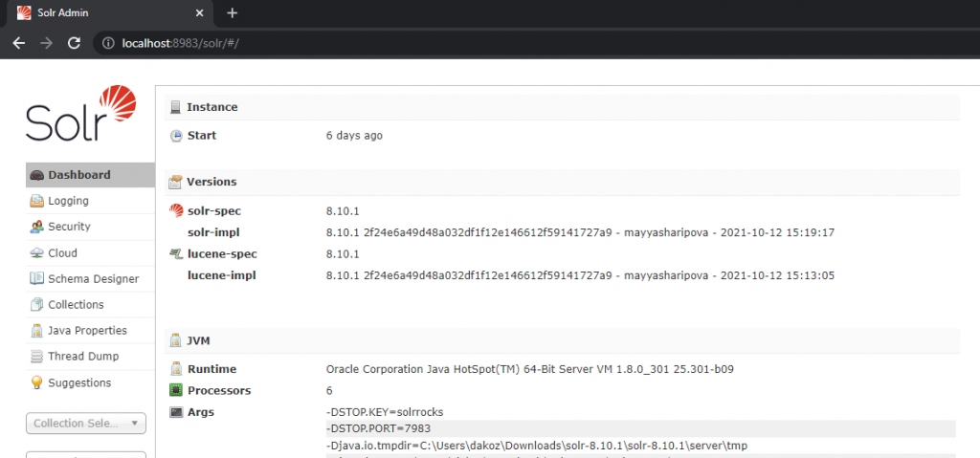Screen dimensions: 980x458
Task: Click the Processors count value 6
Action: tap(329, 390)
